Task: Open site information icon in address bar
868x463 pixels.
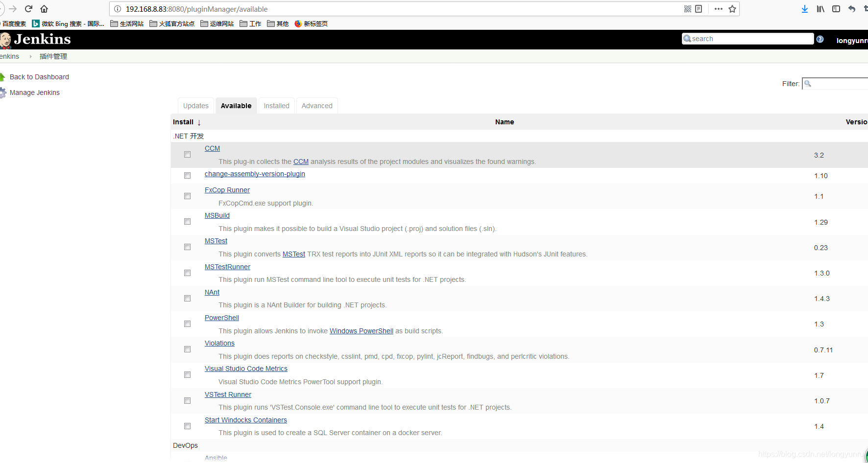Action: point(118,9)
